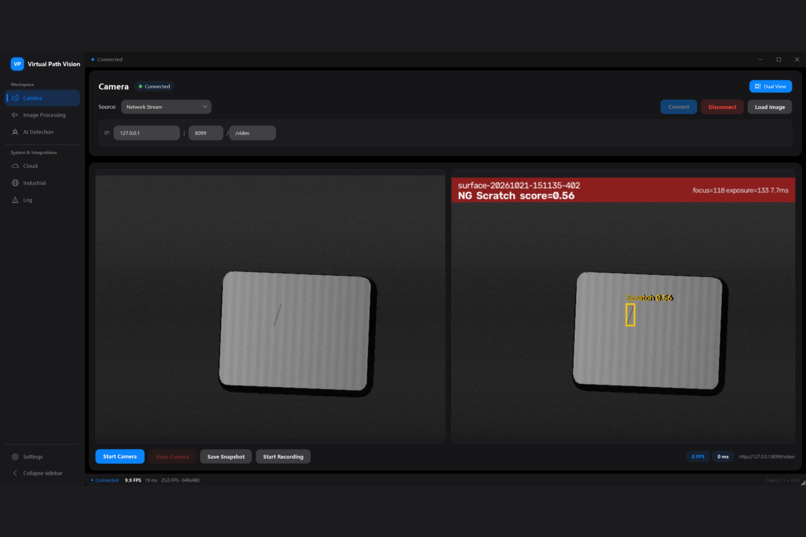This screenshot has width=806, height=537.
Task: Expand the Source dropdown showing Network Stream
Action: [166, 107]
